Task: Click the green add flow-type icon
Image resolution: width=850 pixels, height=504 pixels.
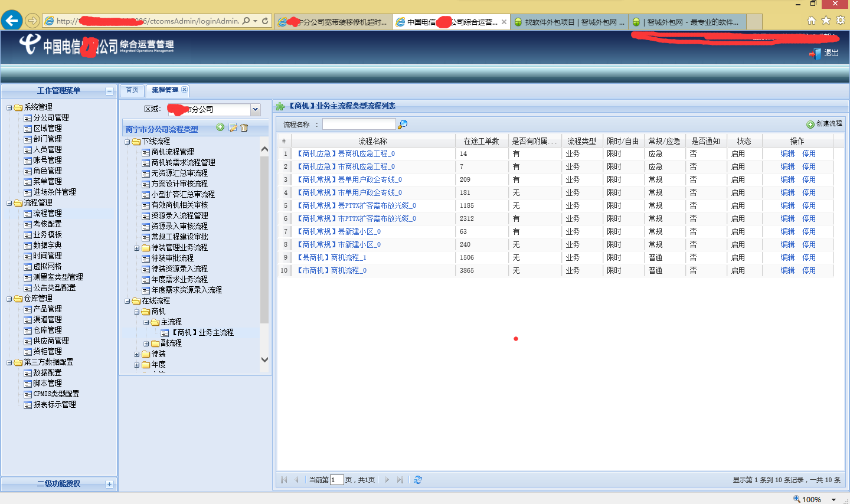Action: coord(220,127)
